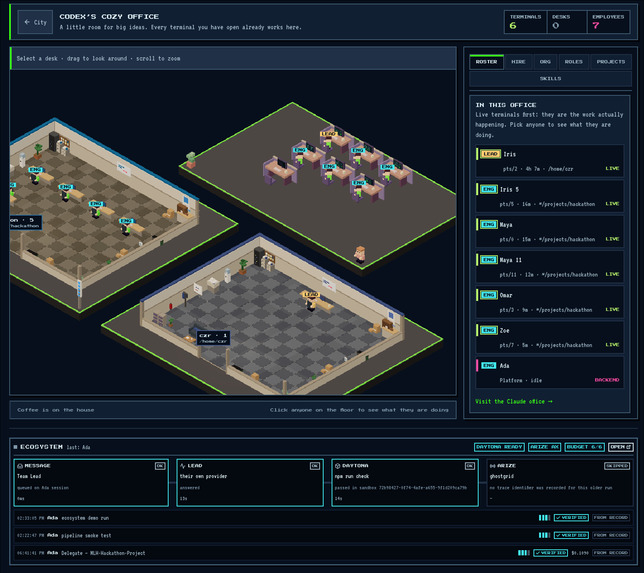Click From Record on ecosystem demo run
This screenshot has width=644, height=573.
[x=611, y=518]
